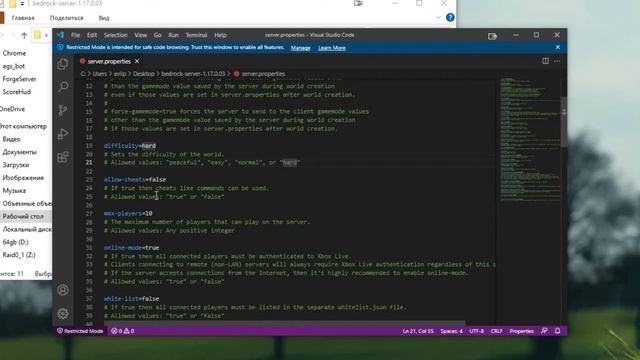640x360 pixels.
Task: Close the server.properties tab
Action: (x=137, y=61)
